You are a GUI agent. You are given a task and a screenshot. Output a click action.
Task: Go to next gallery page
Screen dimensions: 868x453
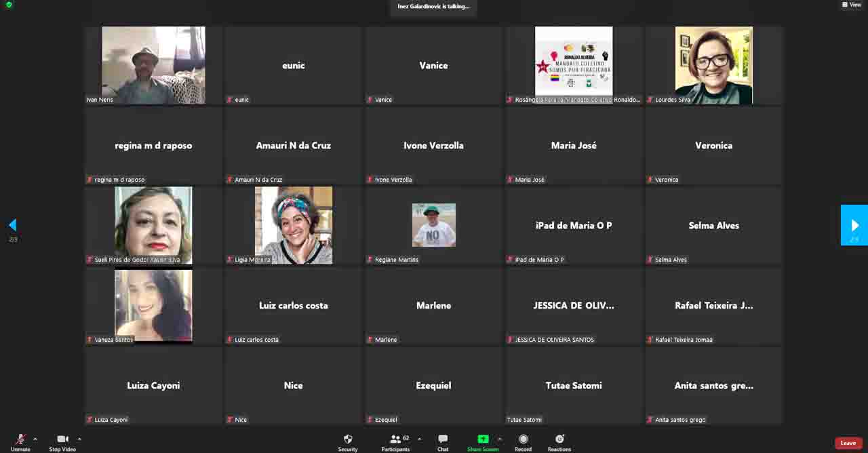(x=854, y=225)
